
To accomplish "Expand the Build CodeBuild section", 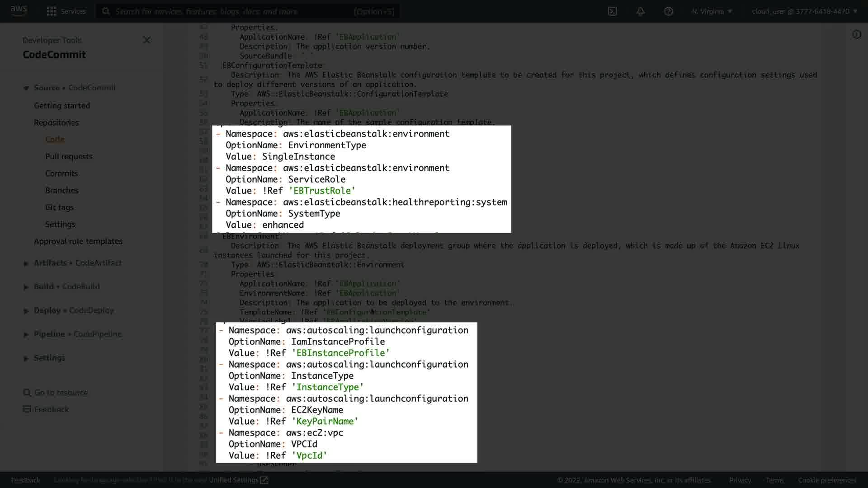I will pyautogui.click(x=26, y=287).
